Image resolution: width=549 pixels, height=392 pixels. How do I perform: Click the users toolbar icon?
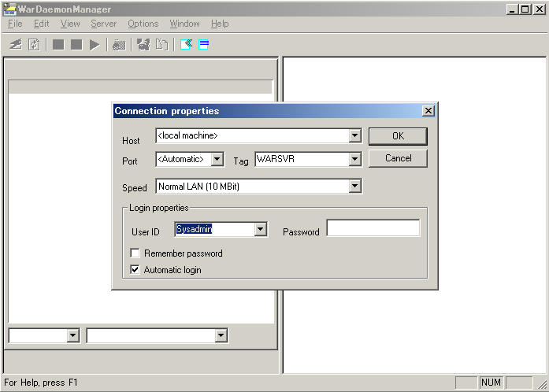pos(143,44)
